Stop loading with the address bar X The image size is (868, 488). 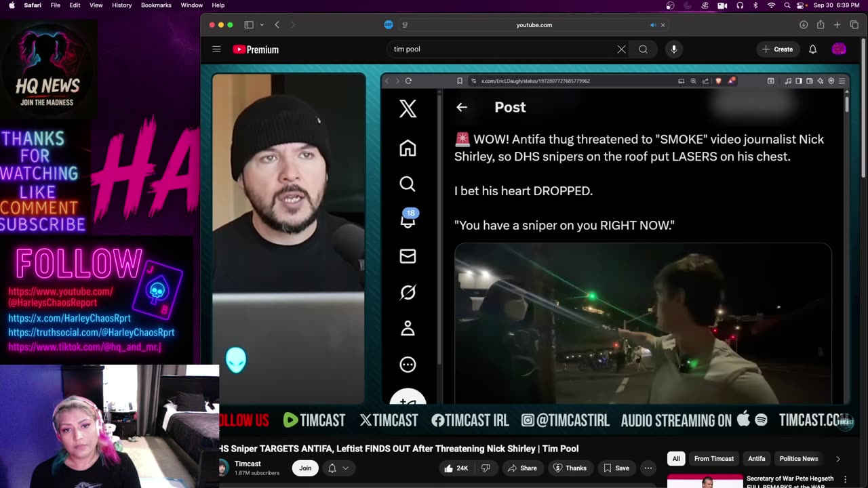pyautogui.click(x=663, y=25)
